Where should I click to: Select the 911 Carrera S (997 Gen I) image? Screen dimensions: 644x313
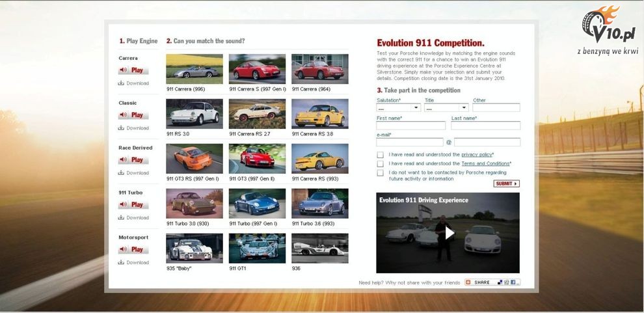point(257,69)
